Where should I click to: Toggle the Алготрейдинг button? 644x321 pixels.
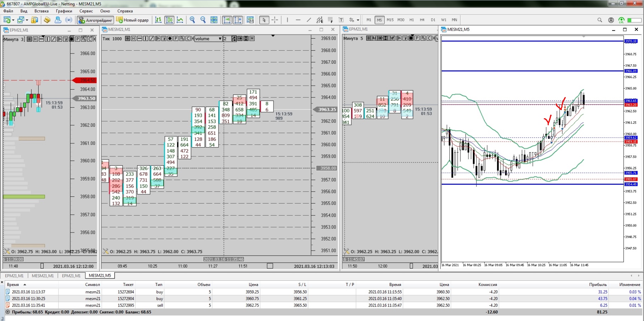click(95, 20)
